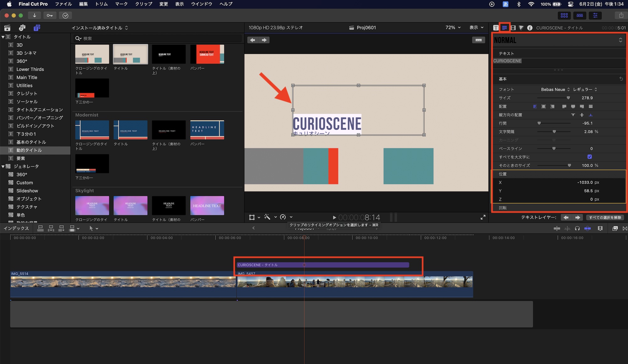Open the Video inspector filmstrip tab
The width and height of the screenshot is (628, 364).
pyautogui.click(x=513, y=28)
